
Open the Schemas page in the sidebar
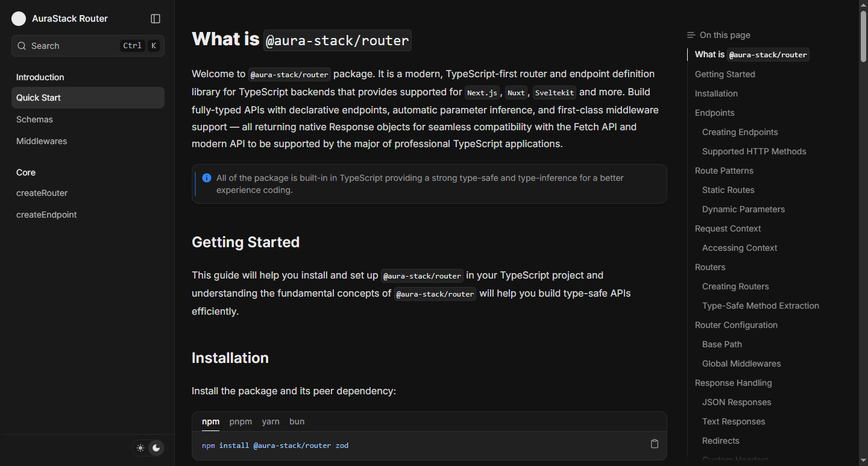coord(34,119)
